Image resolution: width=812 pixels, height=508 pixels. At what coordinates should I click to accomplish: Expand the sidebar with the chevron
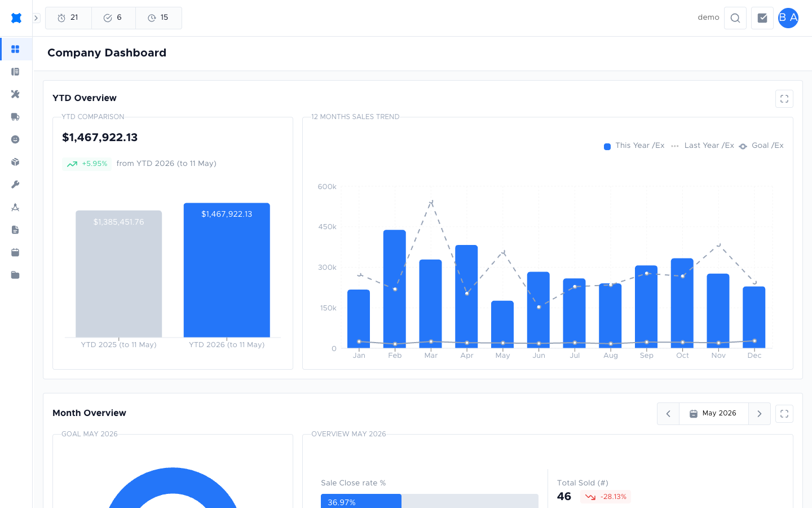click(36, 18)
